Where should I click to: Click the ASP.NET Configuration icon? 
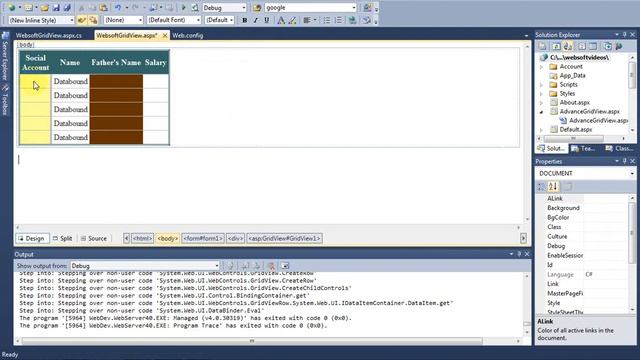click(619, 47)
